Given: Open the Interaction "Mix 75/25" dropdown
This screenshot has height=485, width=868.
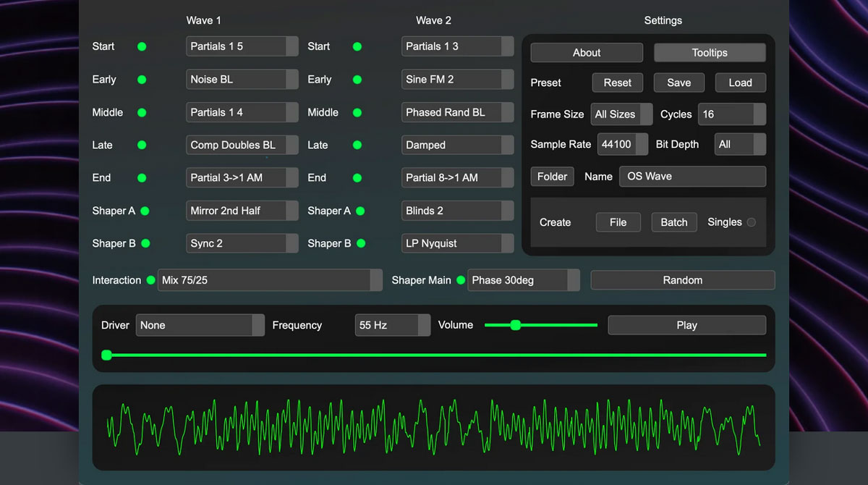Looking at the screenshot, I should (x=270, y=280).
